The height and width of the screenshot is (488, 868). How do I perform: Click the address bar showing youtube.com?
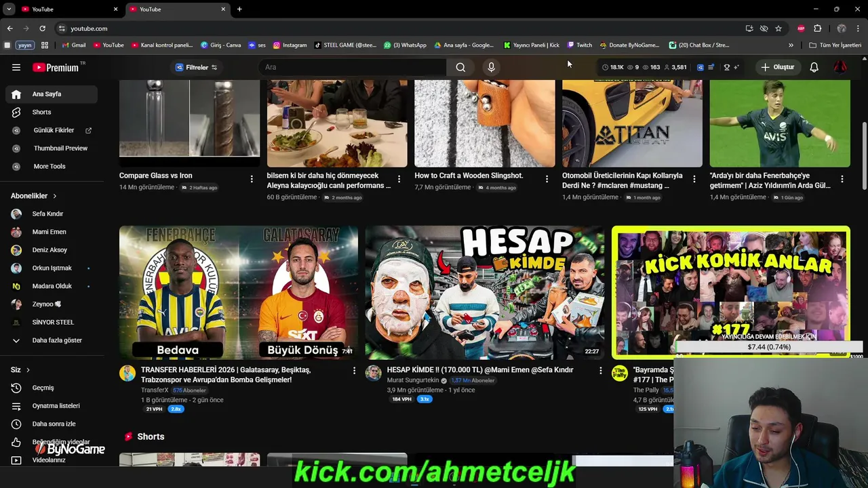399,28
